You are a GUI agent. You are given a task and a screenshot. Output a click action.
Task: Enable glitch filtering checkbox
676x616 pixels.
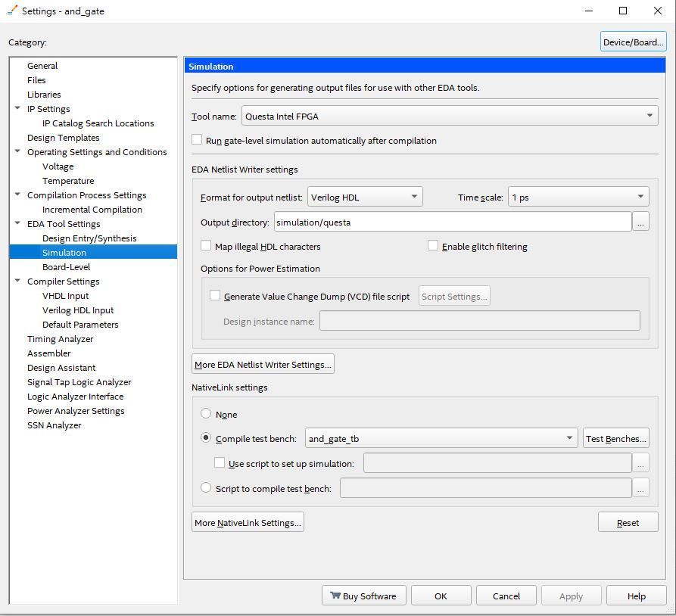pyautogui.click(x=433, y=246)
